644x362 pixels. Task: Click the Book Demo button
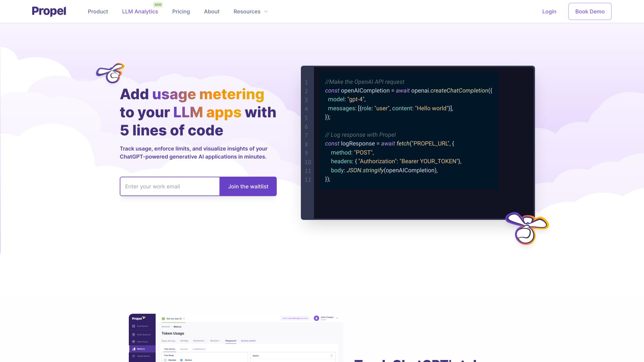tap(590, 11)
